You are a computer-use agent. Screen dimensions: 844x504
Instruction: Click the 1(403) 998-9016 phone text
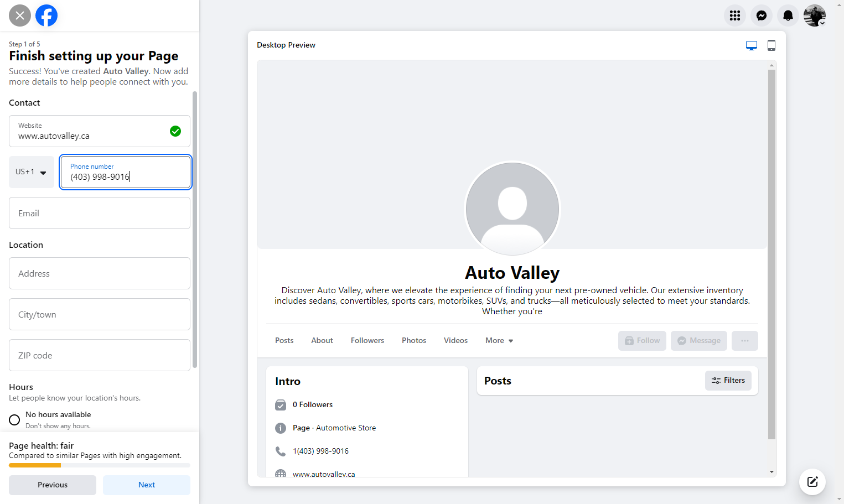pos(320,451)
